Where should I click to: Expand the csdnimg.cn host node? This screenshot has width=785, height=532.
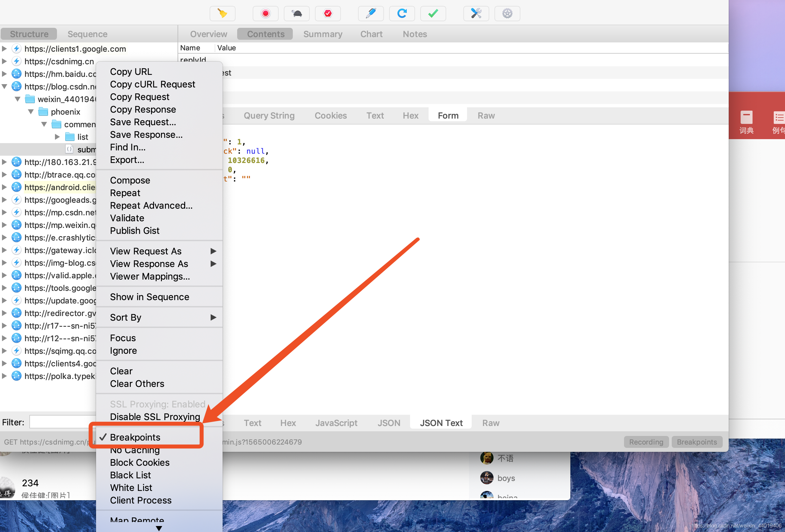pyautogui.click(x=4, y=61)
